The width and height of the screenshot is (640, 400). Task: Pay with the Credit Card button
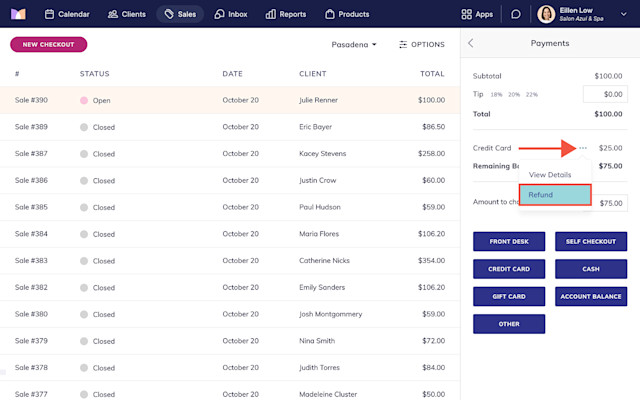pos(509,269)
